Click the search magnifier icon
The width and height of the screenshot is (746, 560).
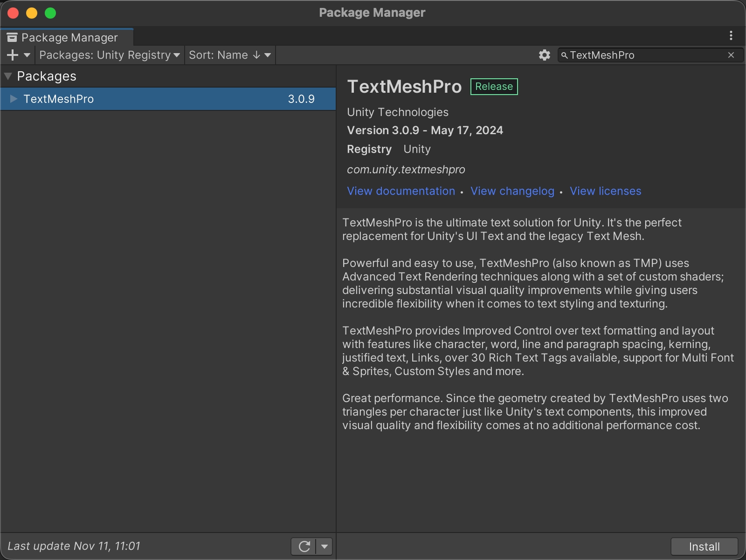coord(564,55)
